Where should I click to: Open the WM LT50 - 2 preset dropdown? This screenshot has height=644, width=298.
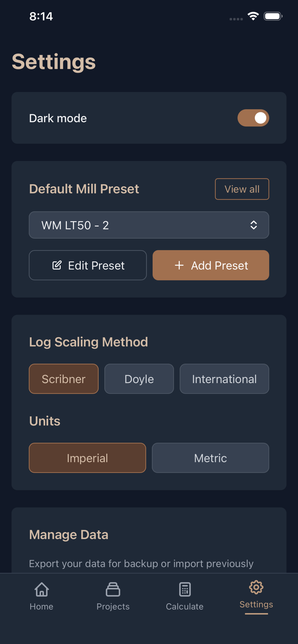click(149, 225)
